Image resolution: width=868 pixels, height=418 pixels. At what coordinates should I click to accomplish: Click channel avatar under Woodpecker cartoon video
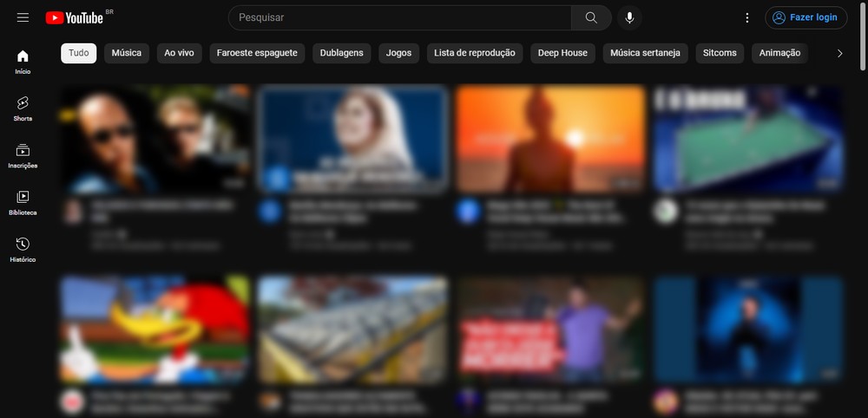[x=73, y=402]
